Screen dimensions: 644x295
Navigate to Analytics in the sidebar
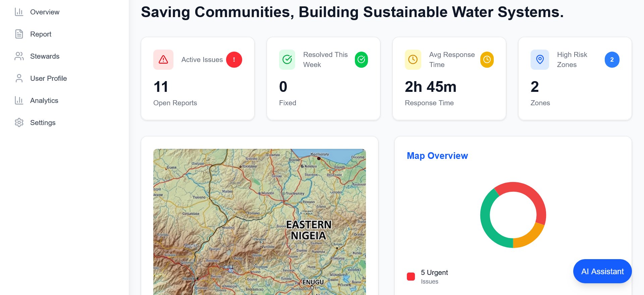pos(44,101)
